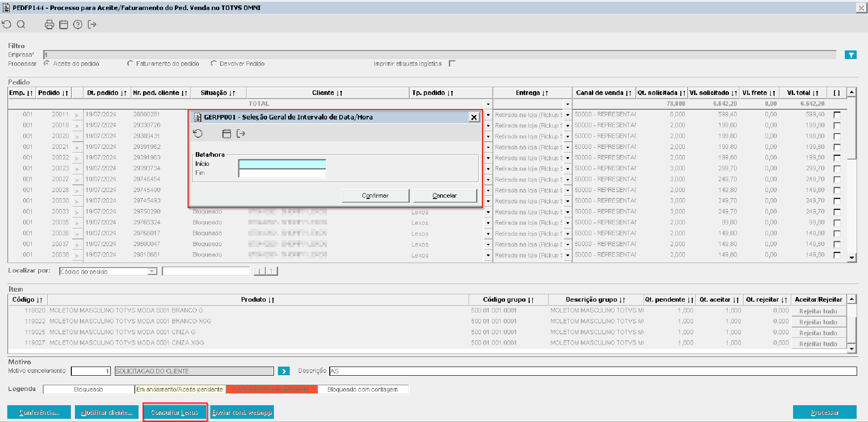The height and width of the screenshot is (422, 868).
Task: Click the printer icon in the main toolbar
Action: pos(50,25)
